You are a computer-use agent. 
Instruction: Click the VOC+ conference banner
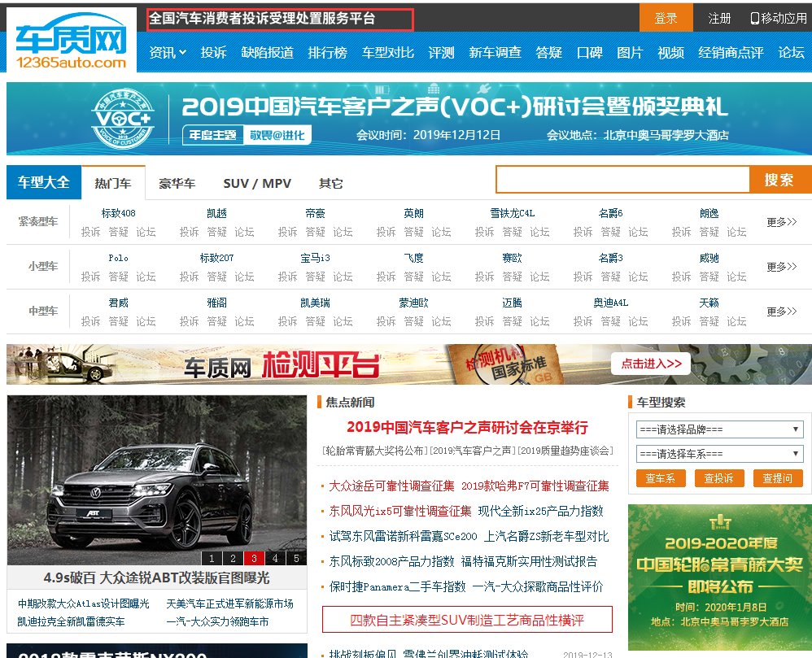pyautogui.click(x=408, y=118)
